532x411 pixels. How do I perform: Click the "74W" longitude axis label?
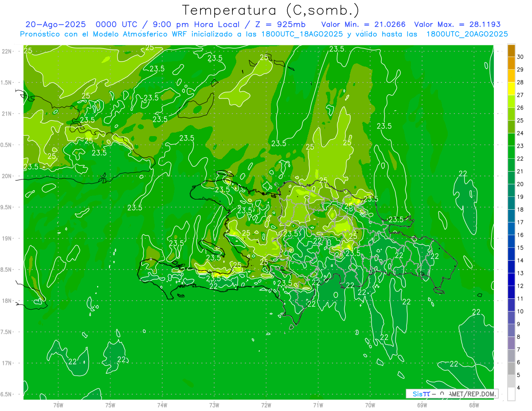coord(162,405)
